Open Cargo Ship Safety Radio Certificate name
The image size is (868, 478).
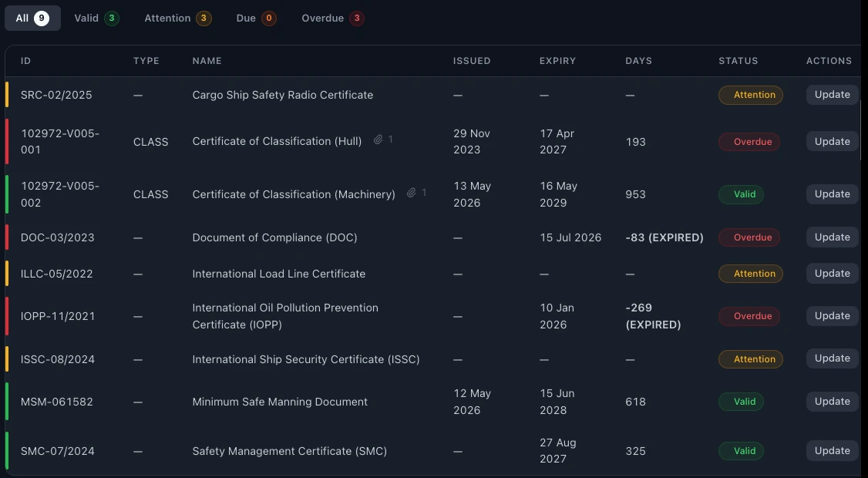coord(282,95)
